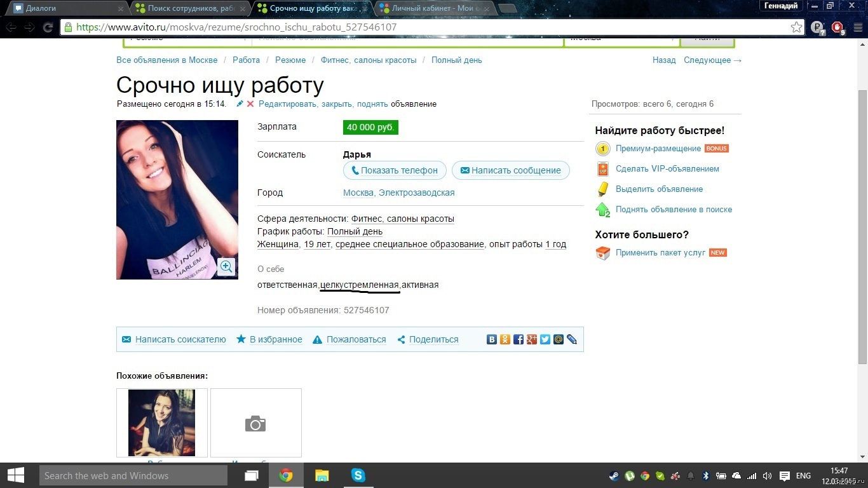
Task: Open the Премиум-размещение link
Action: click(658, 149)
